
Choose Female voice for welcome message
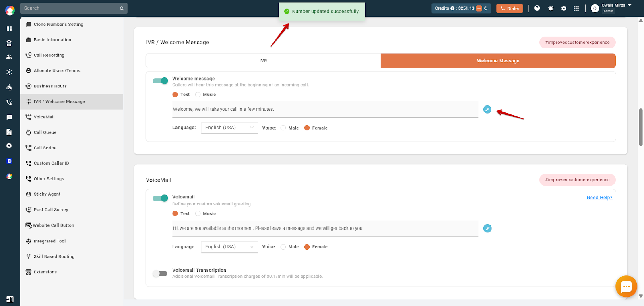307,128
